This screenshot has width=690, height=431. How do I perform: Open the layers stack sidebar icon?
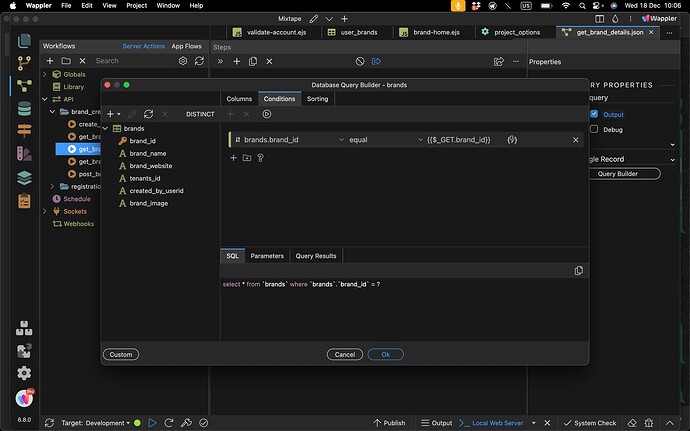click(24, 178)
